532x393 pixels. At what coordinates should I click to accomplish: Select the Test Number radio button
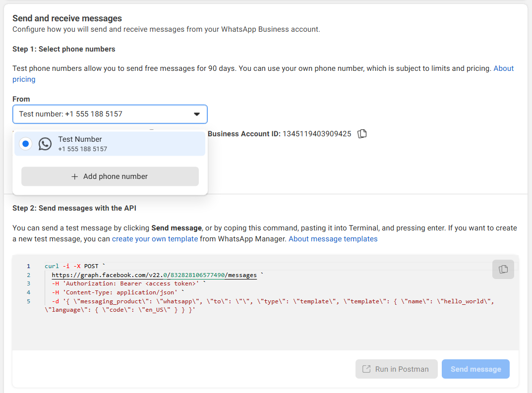[26, 144]
